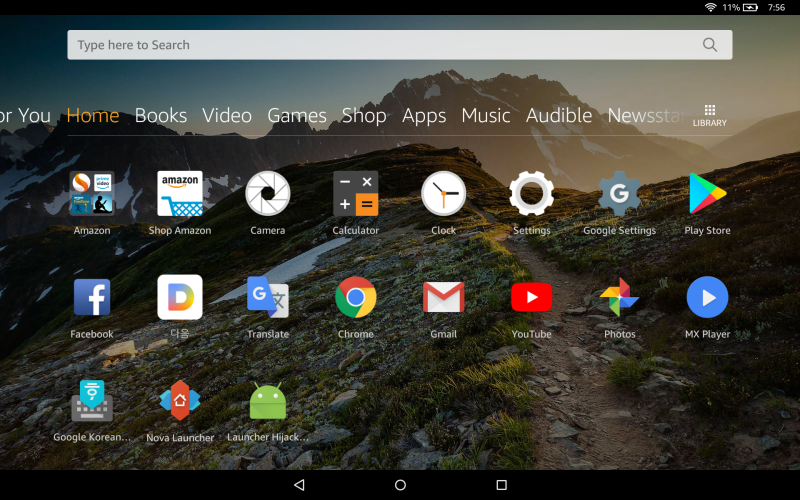Launch the MX Player app
This screenshot has width=800, height=500.
pyautogui.click(x=707, y=297)
